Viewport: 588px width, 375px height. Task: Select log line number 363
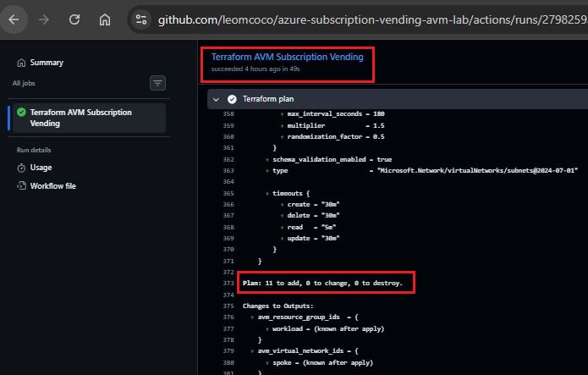(x=228, y=170)
